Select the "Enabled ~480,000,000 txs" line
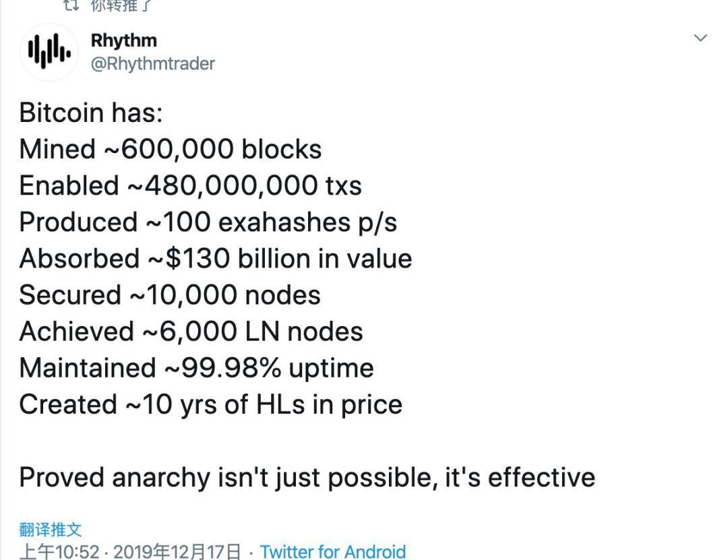 coord(190,185)
